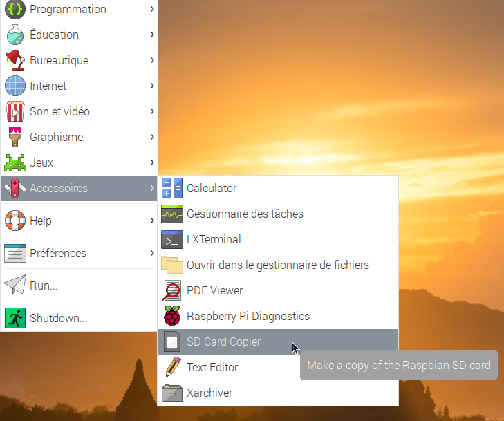Click the Run paper plane icon
The height and width of the screenshot is (421, 504).
pyautogui.click(x=15, y=285)
